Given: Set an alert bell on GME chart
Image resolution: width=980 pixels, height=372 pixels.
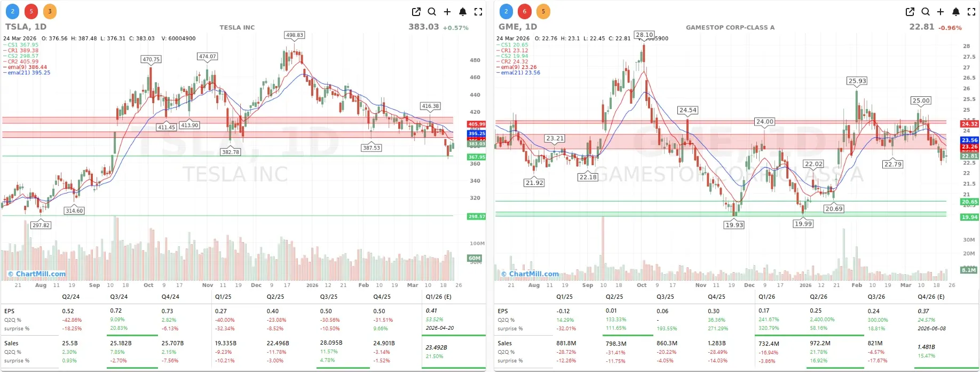Looking at the screenshot, I should 956,12.
